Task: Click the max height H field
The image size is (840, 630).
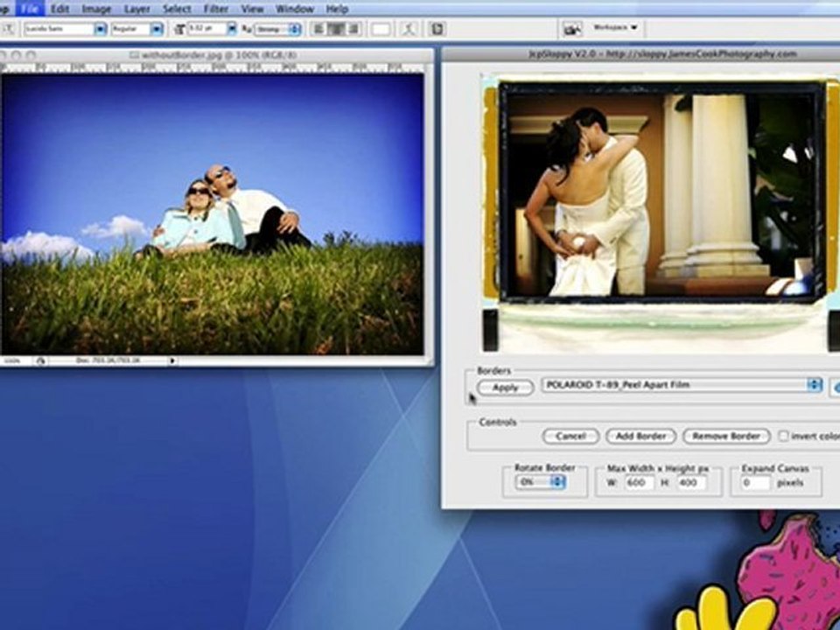Action: pos(690,483)
